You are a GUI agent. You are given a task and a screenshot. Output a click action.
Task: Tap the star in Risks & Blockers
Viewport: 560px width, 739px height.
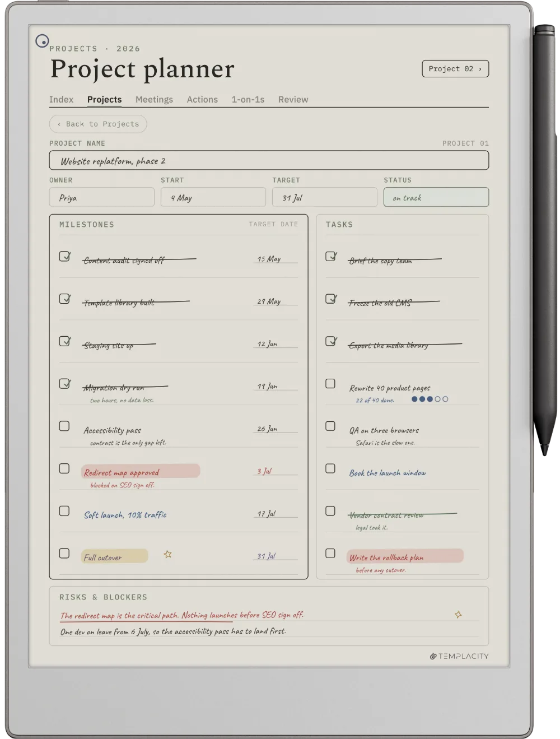tap(458, 615)
